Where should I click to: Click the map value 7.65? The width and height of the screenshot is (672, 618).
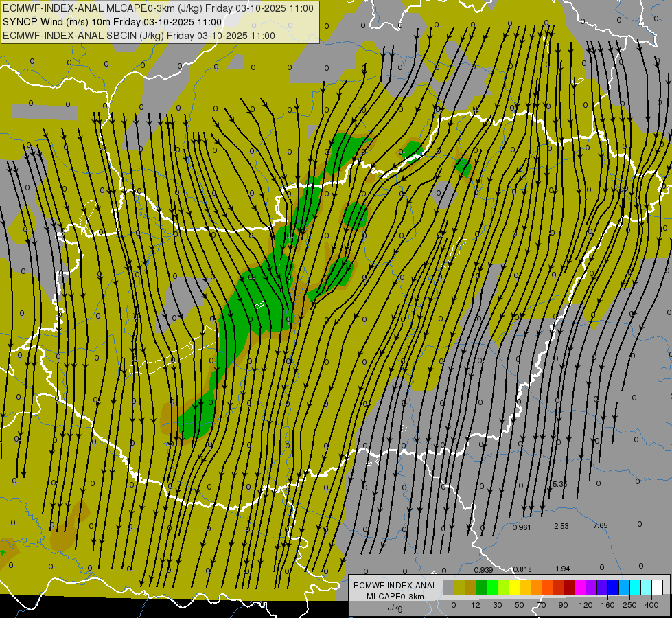point(601,525)
